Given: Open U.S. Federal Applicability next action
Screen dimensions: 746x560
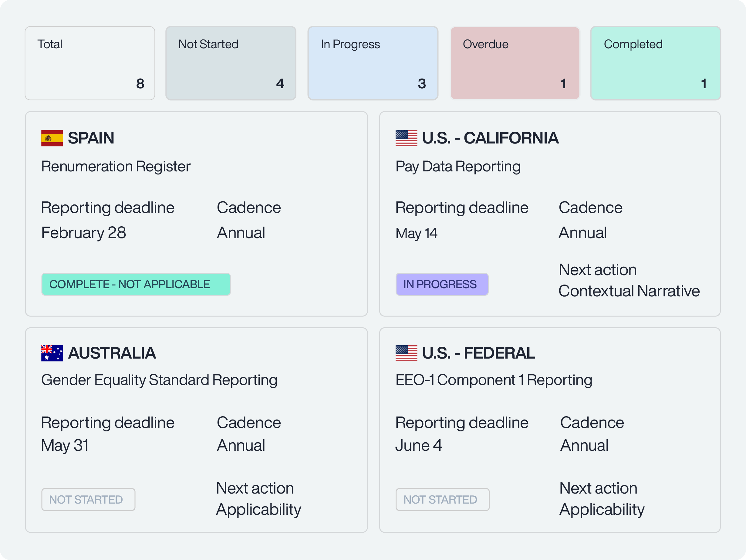Looking at the screenshot, I should [x=602, y=509].
